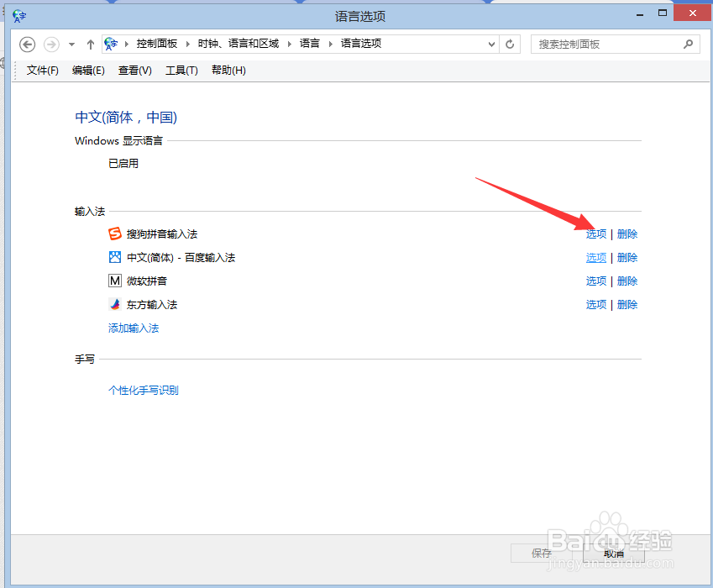Image resolution: width=713 pixels, height=588 pixels.
Task: Close the 语言选项 window
Action: pyautogui.click(x=693, y=13)
